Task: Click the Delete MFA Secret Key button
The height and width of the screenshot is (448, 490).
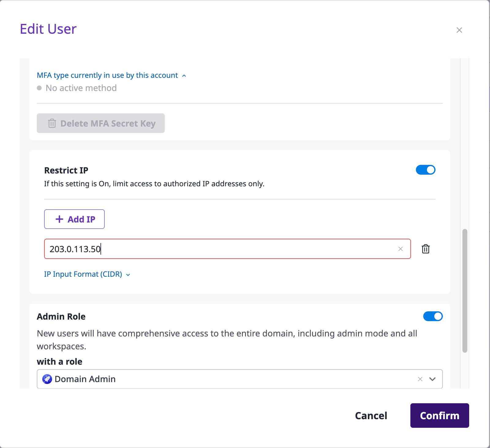Action: [101, 123]
